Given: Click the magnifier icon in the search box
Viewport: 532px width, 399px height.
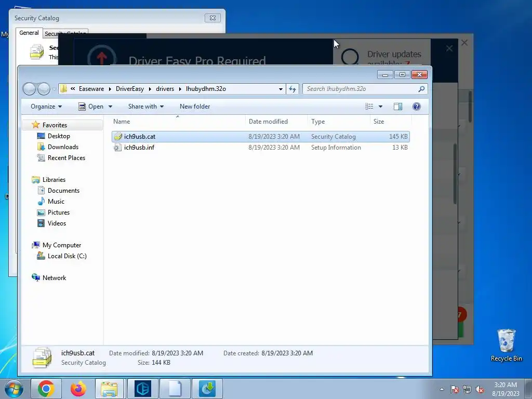Looking at the screenshot, I should point(421,89).
